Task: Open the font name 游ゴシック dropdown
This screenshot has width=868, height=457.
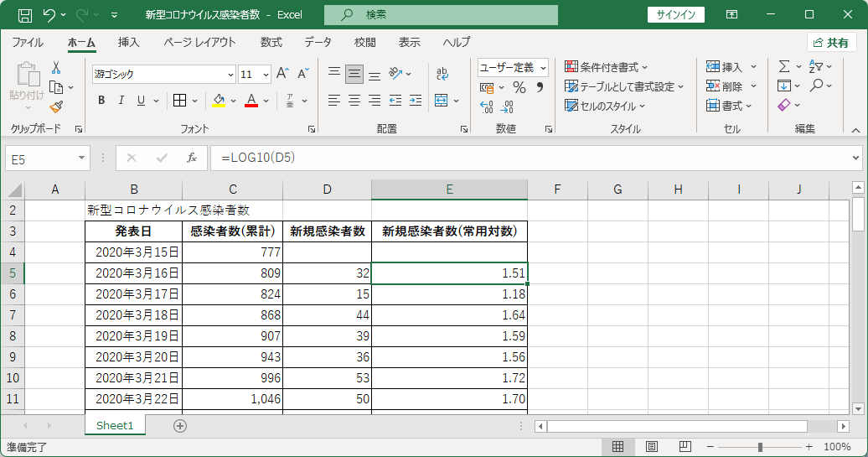Action: tap(231, 75)
